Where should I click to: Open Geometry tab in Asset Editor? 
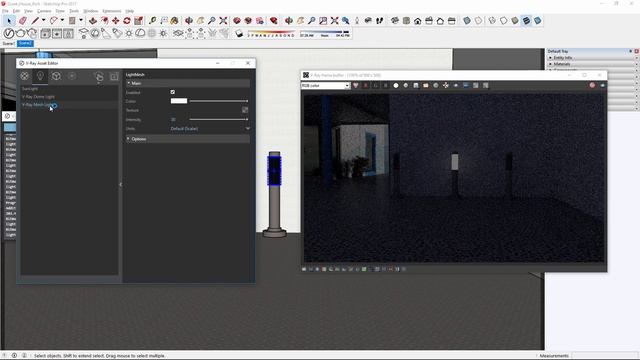point(56,76)
